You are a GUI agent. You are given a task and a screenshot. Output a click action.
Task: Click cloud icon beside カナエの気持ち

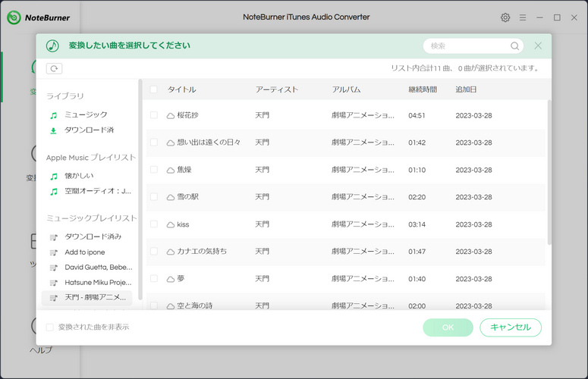[170, 252]
